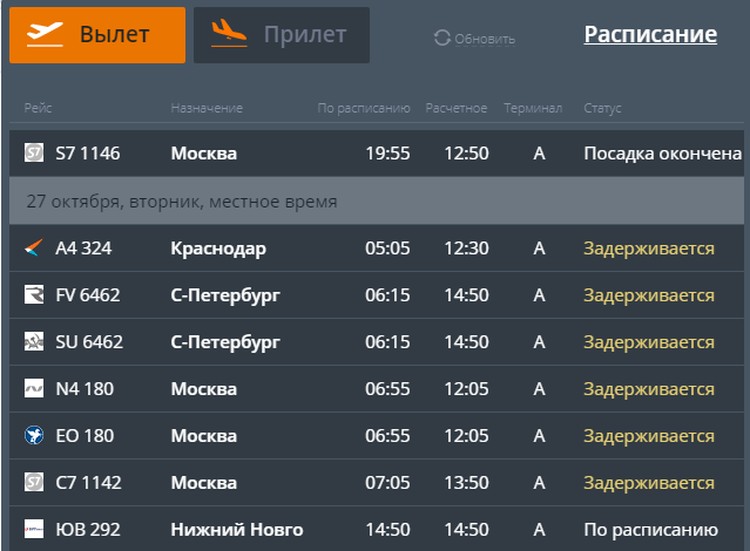
Task: Click the refresh icon next to Обновить
Action: [442, 39]
